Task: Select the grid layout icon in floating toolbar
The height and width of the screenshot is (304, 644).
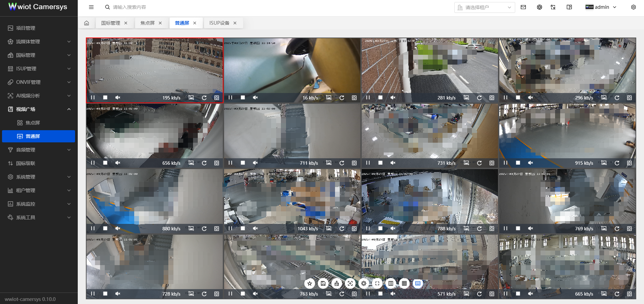Action: [x=404, y=283]
